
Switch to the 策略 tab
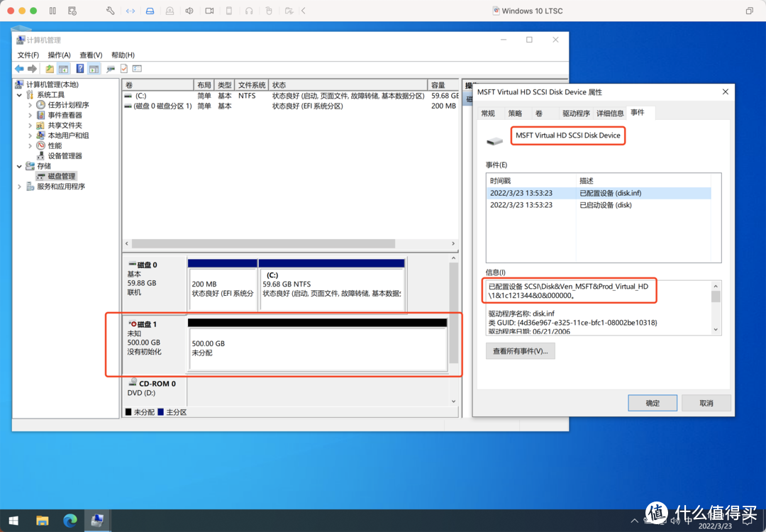click(515, 113)
